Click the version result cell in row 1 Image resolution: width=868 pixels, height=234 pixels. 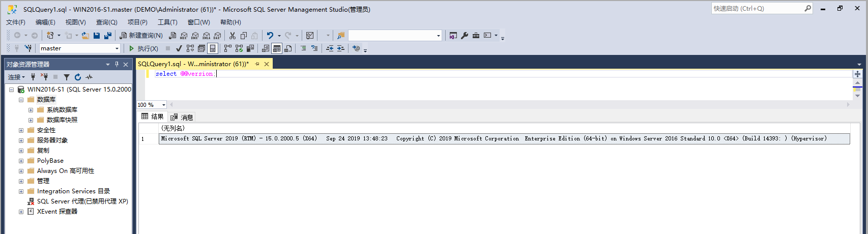tap(504, 139)
